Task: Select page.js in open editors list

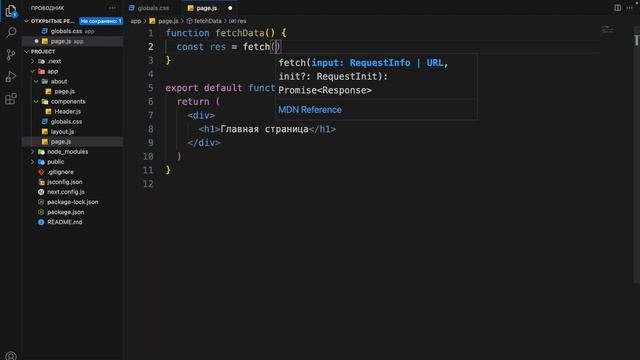Action: (x=73, y=41)
